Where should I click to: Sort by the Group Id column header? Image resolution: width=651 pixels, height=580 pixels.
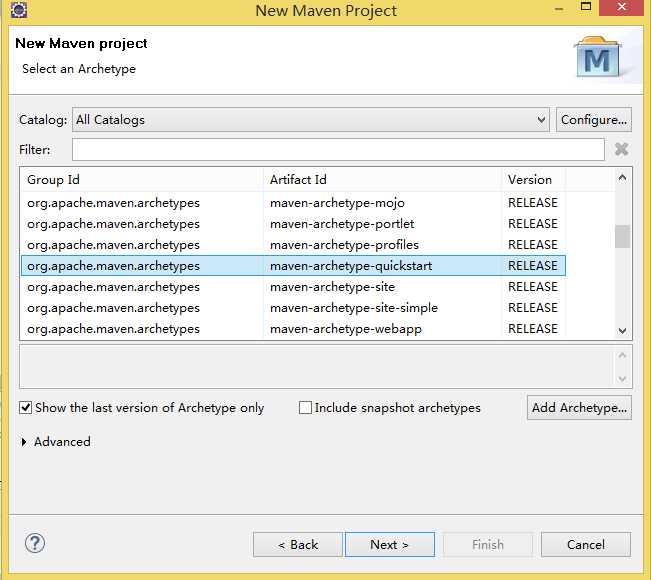point(142,180)
